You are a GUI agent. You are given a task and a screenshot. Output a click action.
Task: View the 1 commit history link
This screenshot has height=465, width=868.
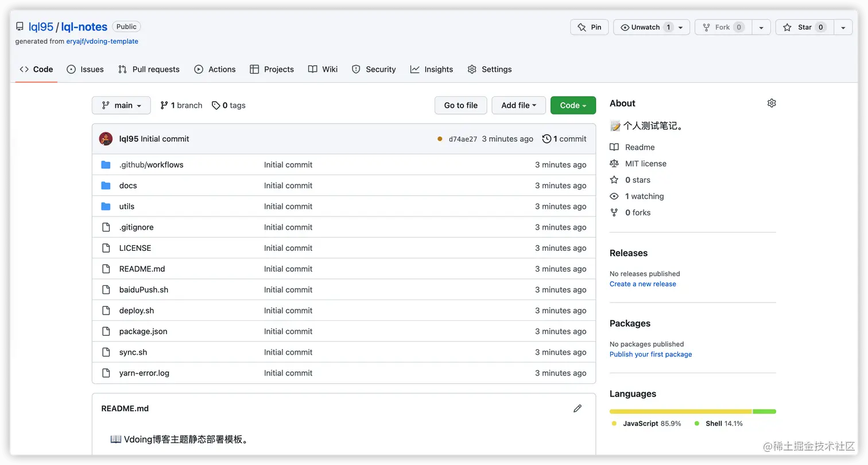click(564, 139)
